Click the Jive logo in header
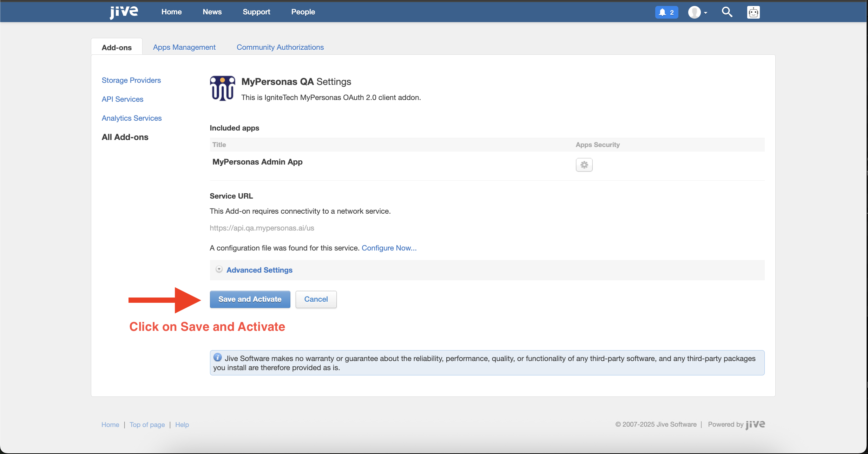 coord(124,12)
